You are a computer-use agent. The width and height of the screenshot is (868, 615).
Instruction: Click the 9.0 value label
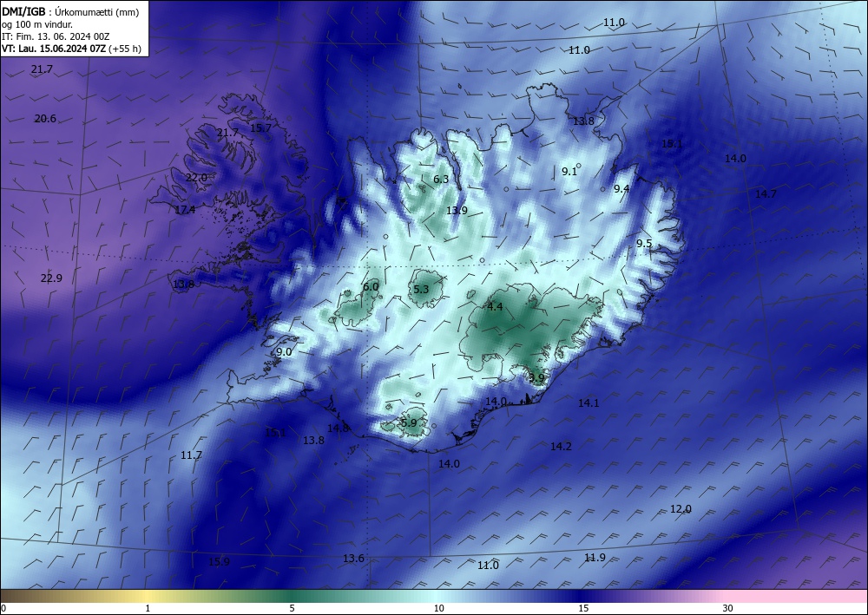[x=284, y=352]
